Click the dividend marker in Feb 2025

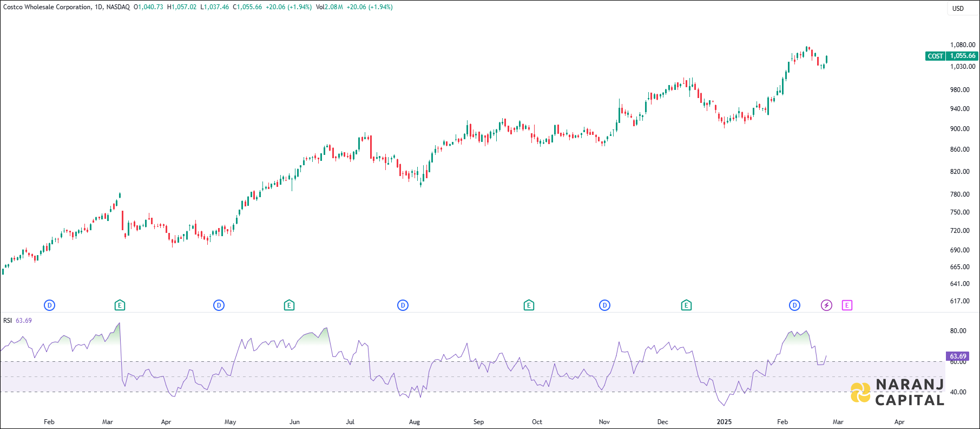pyautogui.click(x=794, y=305)
